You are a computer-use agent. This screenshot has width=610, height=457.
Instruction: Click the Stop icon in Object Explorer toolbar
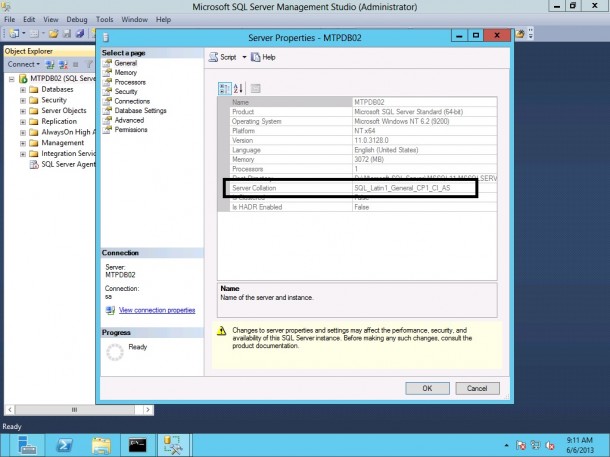[x=75, y=65]
